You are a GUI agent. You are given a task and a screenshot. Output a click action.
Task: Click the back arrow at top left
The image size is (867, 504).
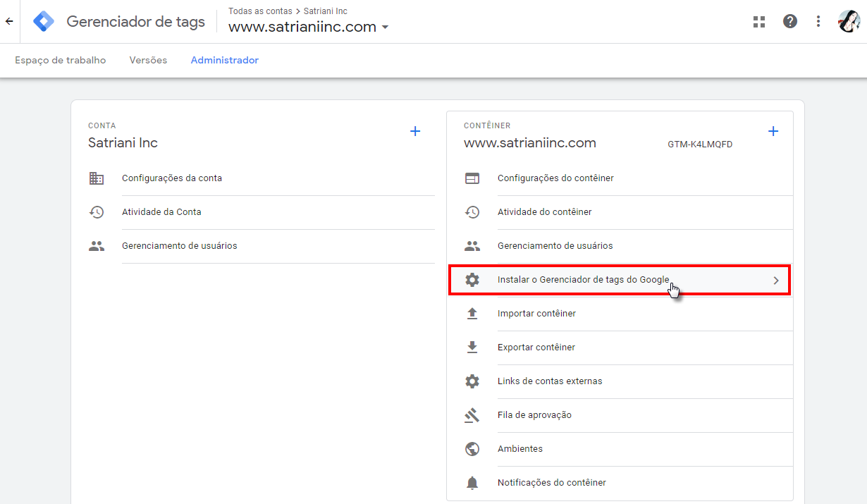9,21
